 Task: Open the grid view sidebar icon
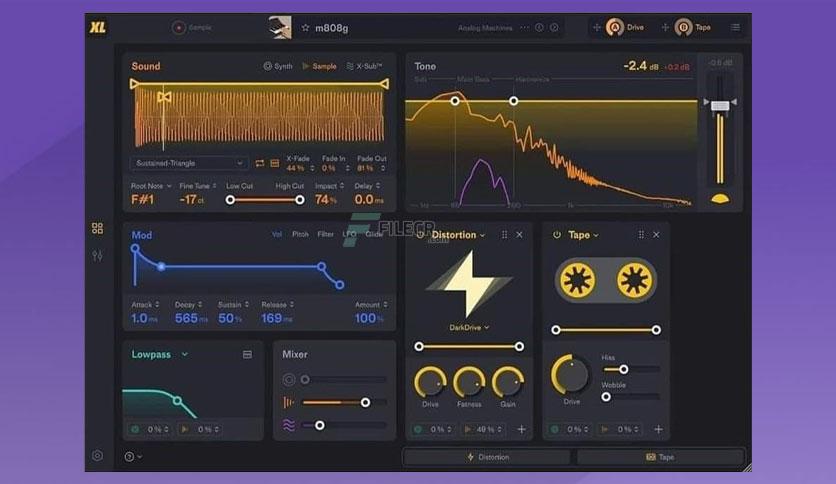[98, 228]
